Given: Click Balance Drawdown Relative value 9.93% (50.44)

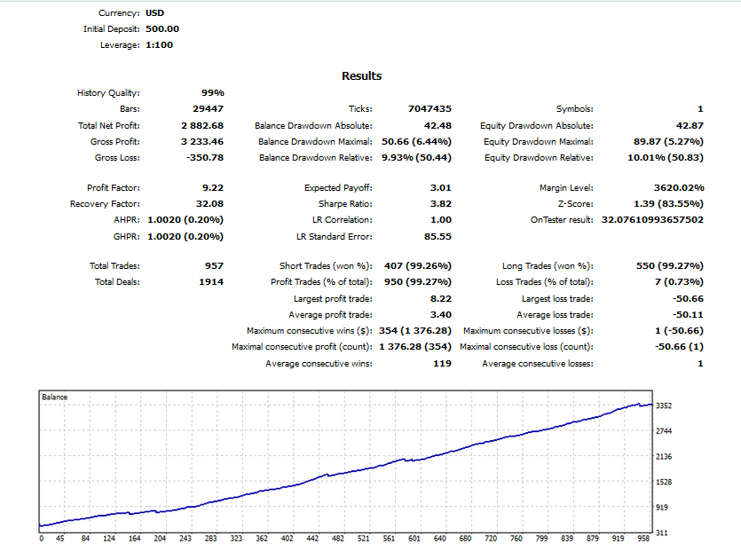Looking at the screenshot, I should coord(416,158).
